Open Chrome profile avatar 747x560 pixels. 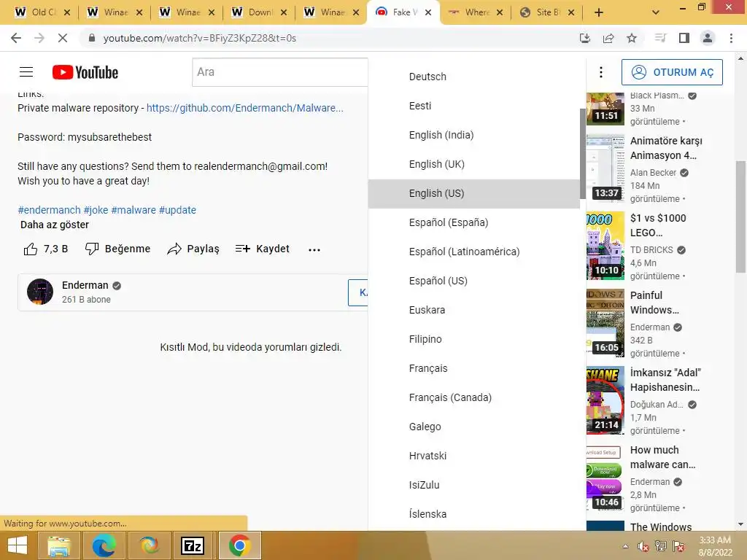tap(708, 38)
